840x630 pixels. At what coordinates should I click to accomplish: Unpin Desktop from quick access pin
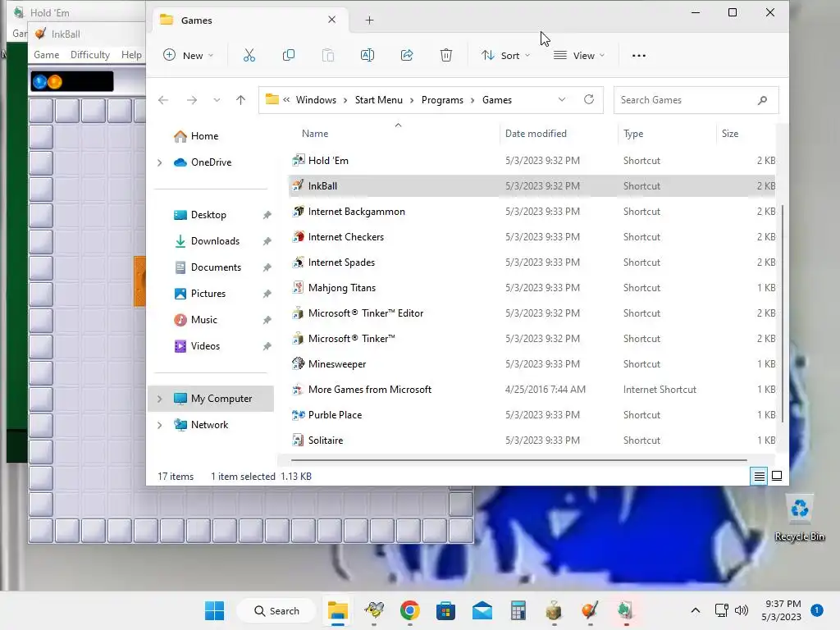tap(267, 215)
